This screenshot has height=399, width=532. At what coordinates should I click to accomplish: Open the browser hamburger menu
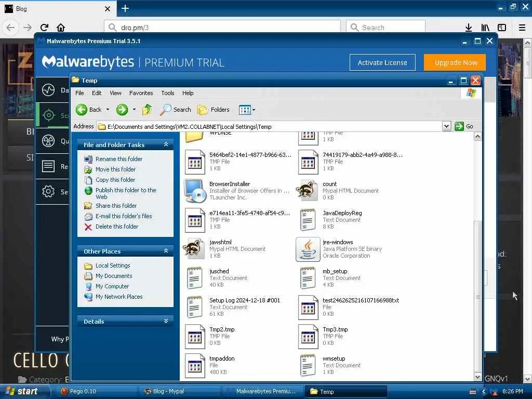click(x=522, y=28)
